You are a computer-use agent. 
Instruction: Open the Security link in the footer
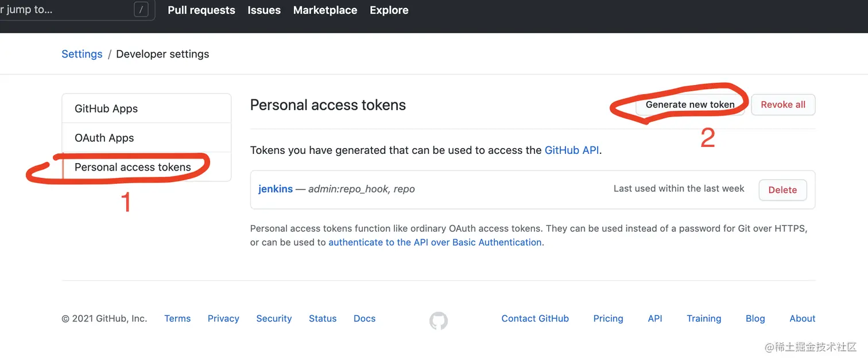click(274, 319)
